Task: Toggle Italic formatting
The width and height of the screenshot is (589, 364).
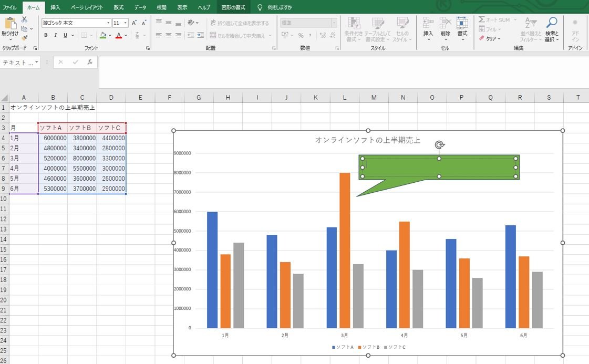Action: [x=56, y=35]
